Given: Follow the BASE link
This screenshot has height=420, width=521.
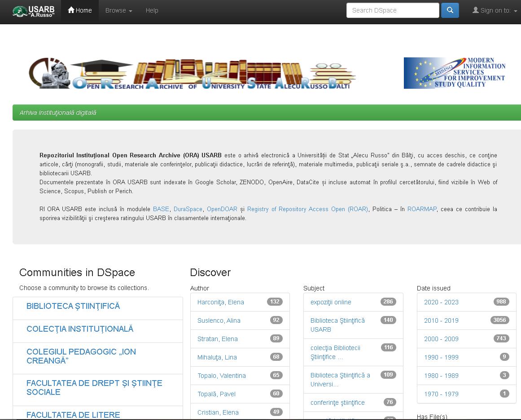Looking at the screenshot, I should [x=161, y=209].
